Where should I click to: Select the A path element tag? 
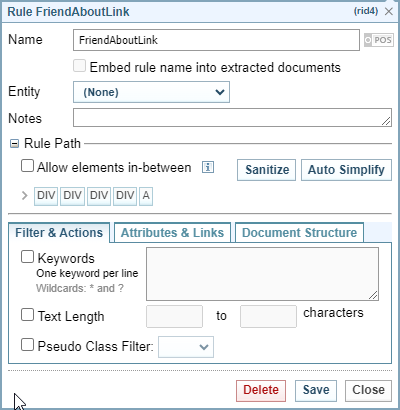tap(146, 196)
